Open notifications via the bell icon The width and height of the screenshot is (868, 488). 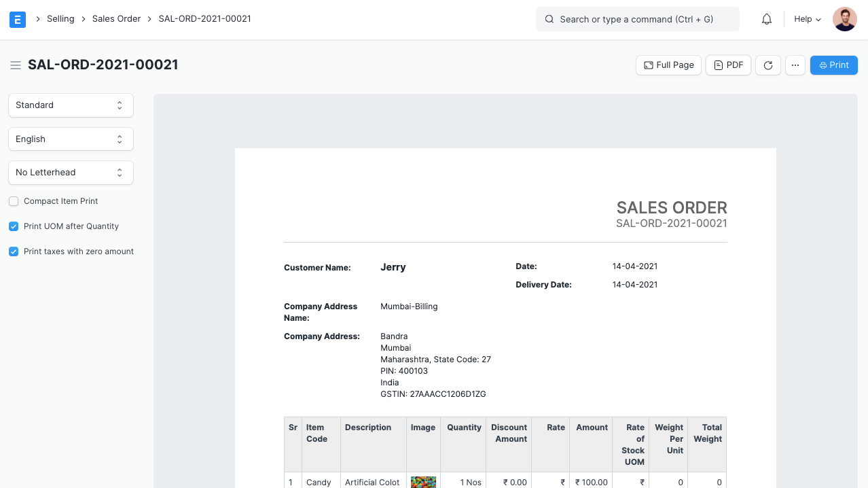tap(766, 19)
